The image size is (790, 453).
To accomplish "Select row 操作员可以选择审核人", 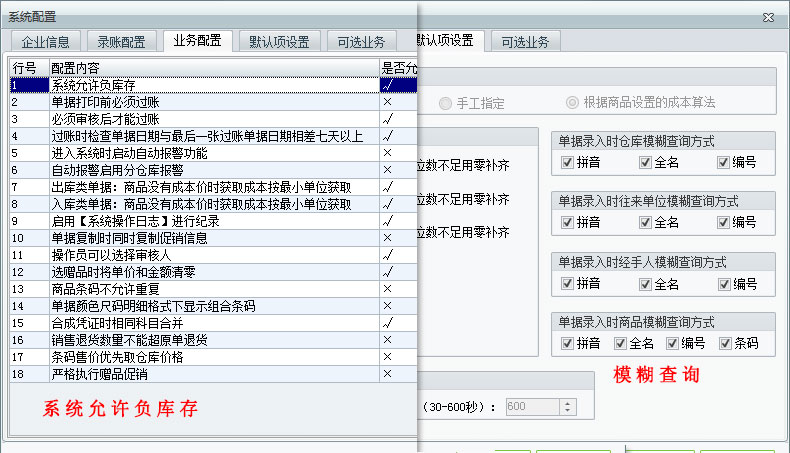I will [214, 255].
